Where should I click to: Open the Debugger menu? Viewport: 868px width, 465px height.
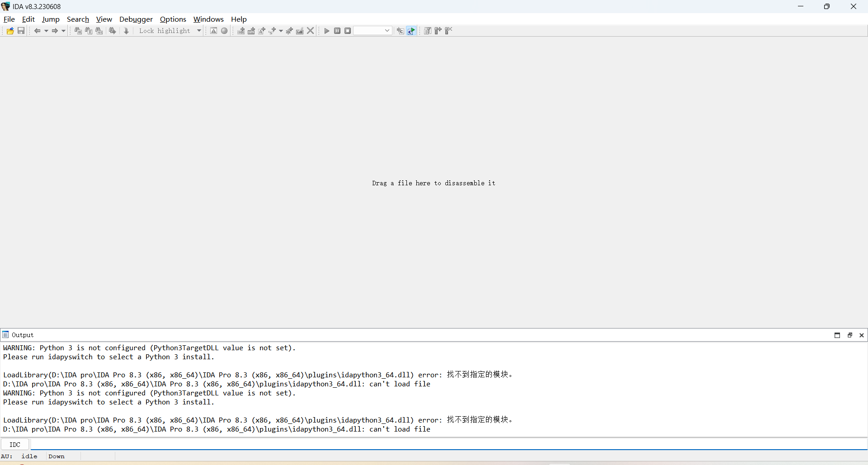point(136,19)
